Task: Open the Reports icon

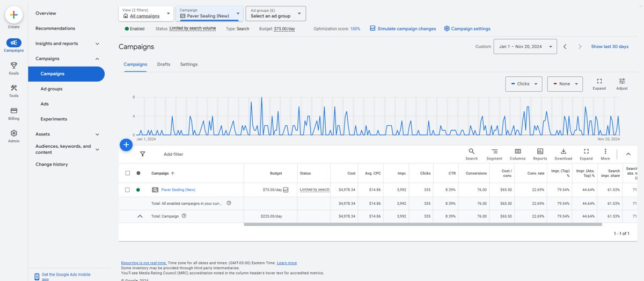Action: (540, 152)
